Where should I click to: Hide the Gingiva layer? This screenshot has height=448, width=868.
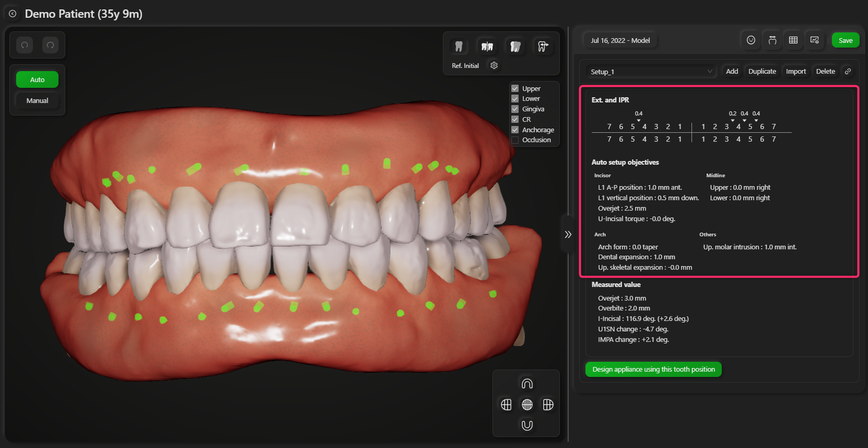coord(515,109)
